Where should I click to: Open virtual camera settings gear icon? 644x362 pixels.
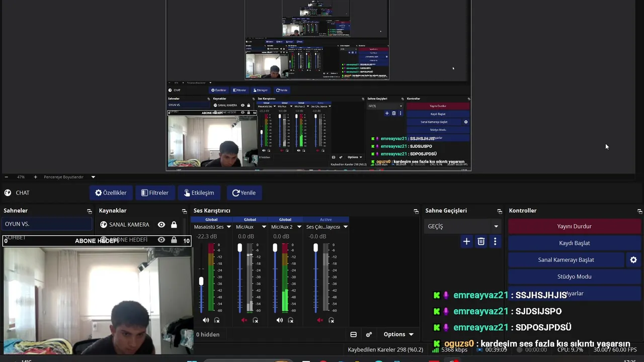click(633, 260)
